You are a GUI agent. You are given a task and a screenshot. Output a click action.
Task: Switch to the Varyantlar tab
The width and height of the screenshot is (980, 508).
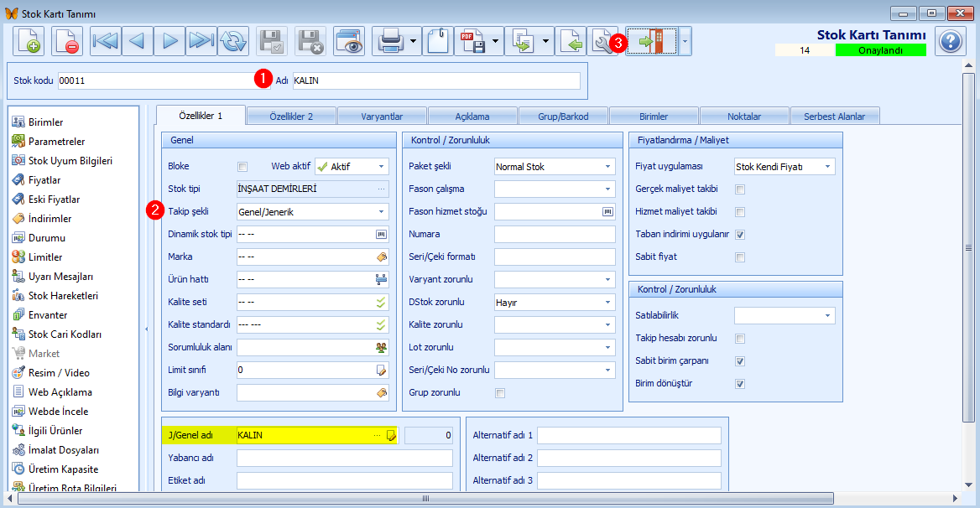tap(382, 116)
